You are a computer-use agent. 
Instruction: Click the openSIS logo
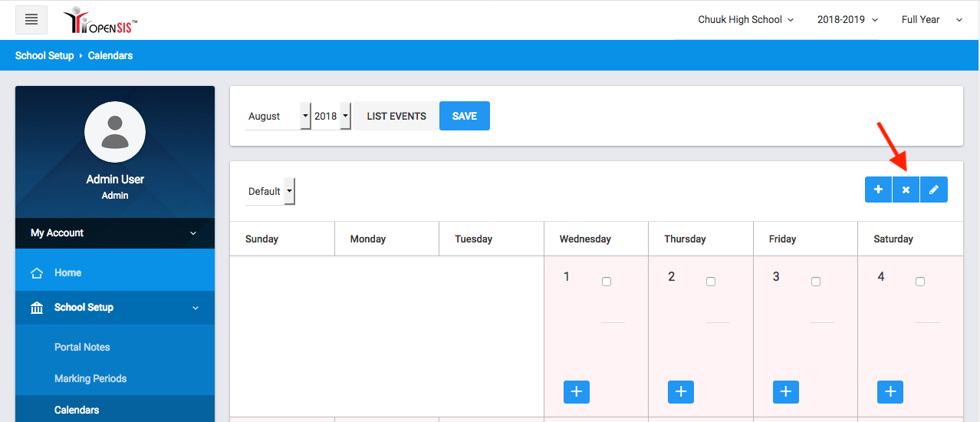tap(100, 21)
